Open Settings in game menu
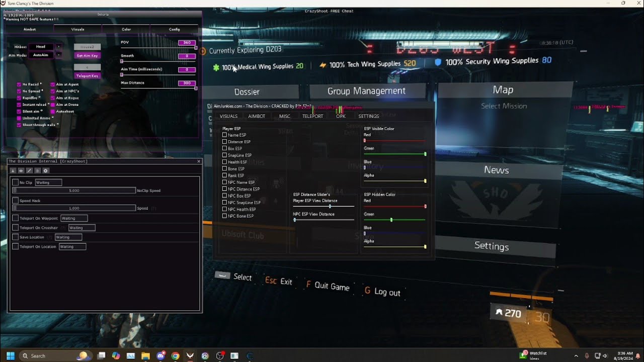The height and width of the screenshot is (362, 644). pos(492,246)
